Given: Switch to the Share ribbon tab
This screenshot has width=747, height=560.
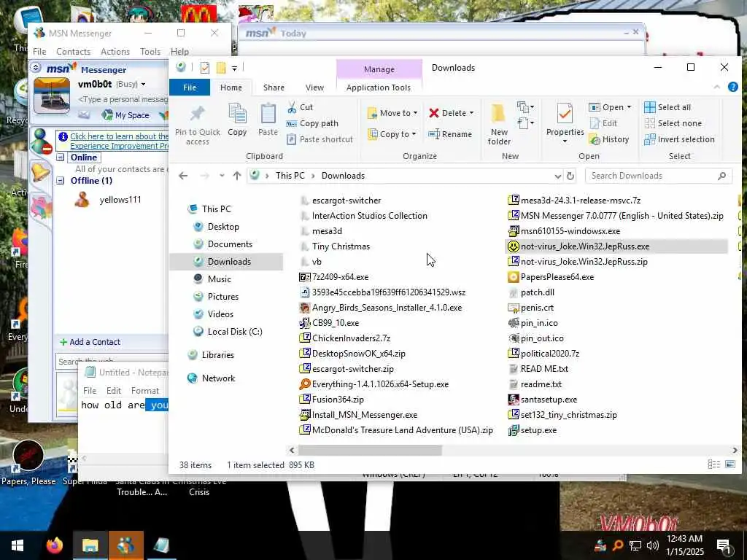Looking at the screenshot, I should click(274, 87).
